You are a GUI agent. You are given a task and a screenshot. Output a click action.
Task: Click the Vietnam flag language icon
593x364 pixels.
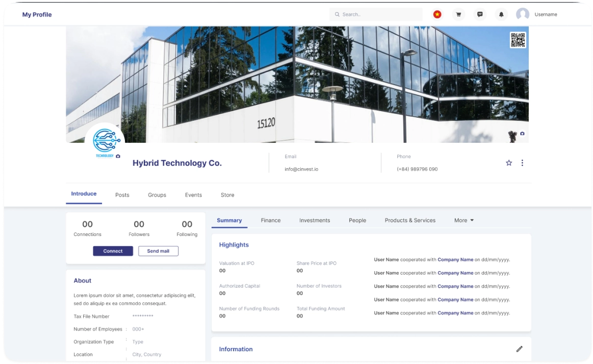click(437, 14)
